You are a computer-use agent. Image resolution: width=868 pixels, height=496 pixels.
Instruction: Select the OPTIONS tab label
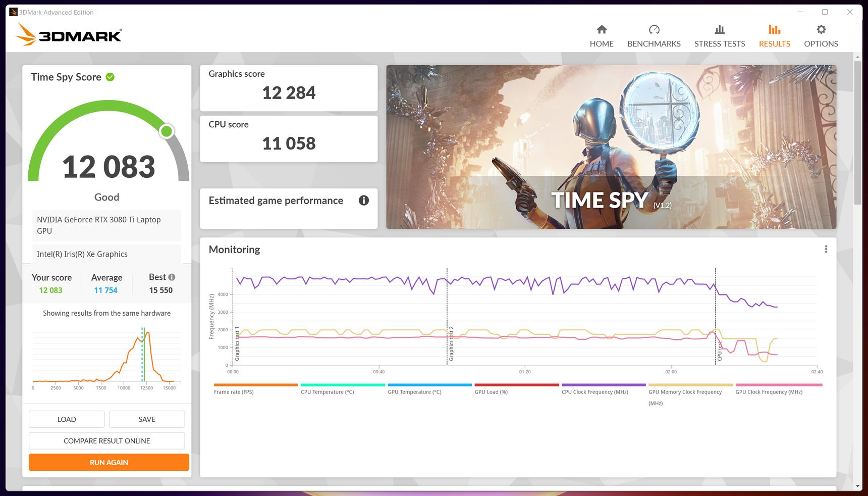tap(821, 44)
